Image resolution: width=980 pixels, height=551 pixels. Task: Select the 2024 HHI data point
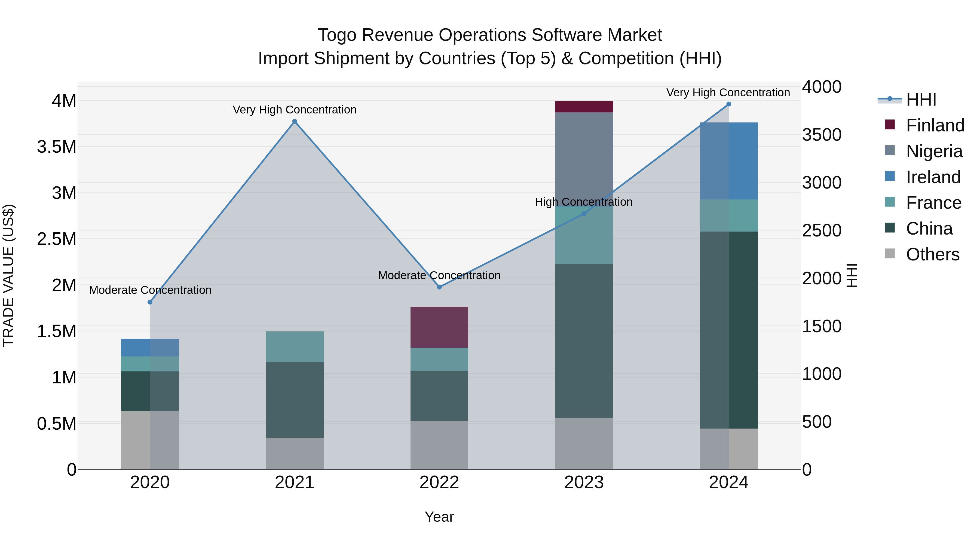pos(728,104)
